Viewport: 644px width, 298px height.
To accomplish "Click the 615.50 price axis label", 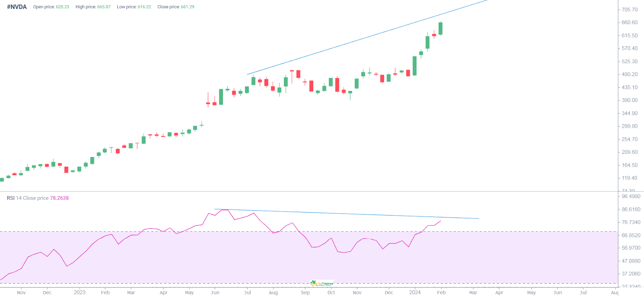I will pyautogui.click(x=630, y=35).
